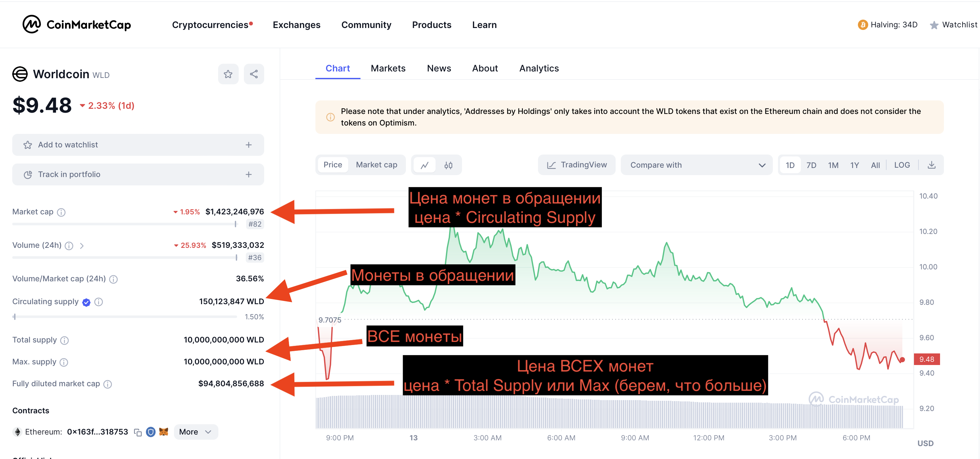980x459 pixels.
Task: Select the line chart icon
Action: pyautogui.click(x=425, y=165)
